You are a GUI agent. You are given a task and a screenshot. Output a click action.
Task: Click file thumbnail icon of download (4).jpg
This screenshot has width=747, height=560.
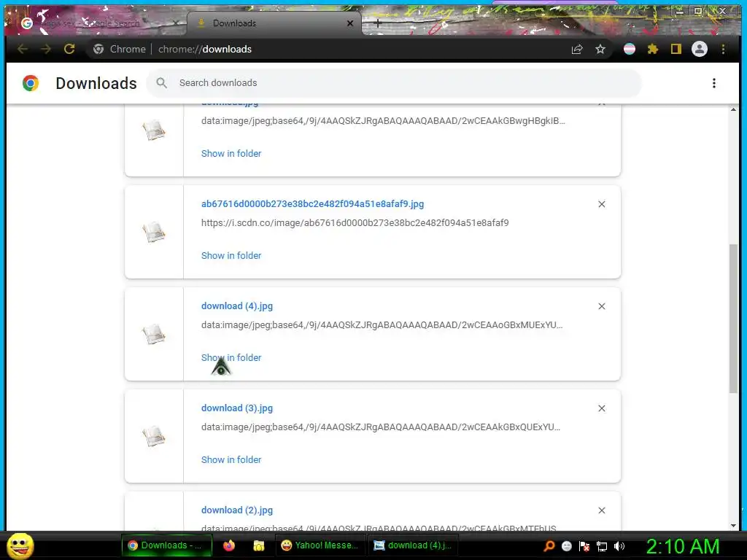click(x=154, y=334)
